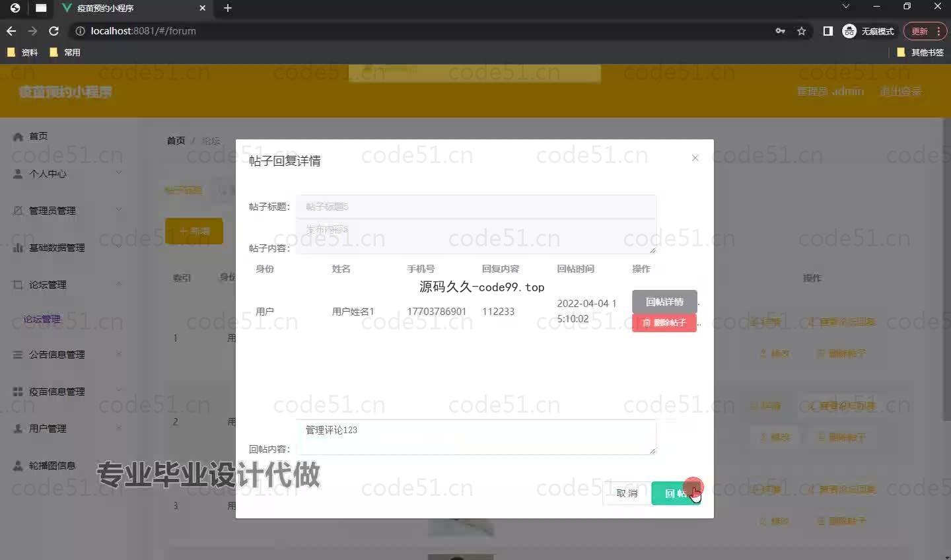Click the 帖子标题 field
Viewport: 951px width, 560px height.
click(476, 207)
